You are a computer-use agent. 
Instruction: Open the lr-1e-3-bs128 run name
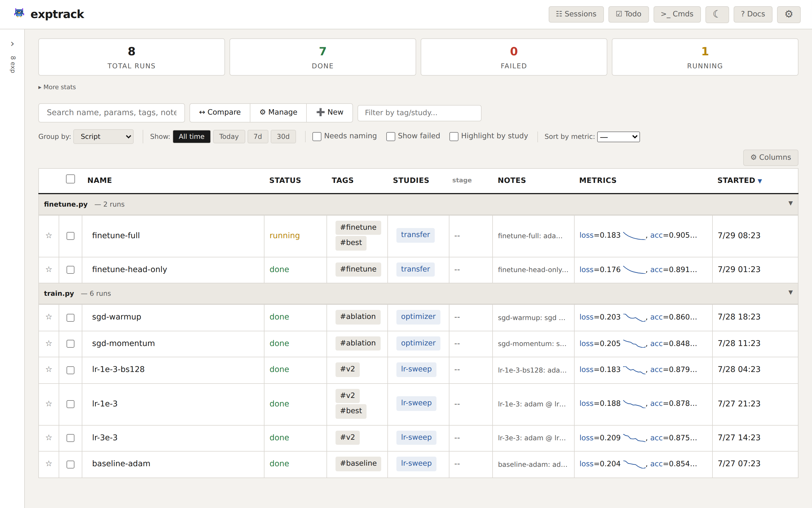[x=118, y=369]
